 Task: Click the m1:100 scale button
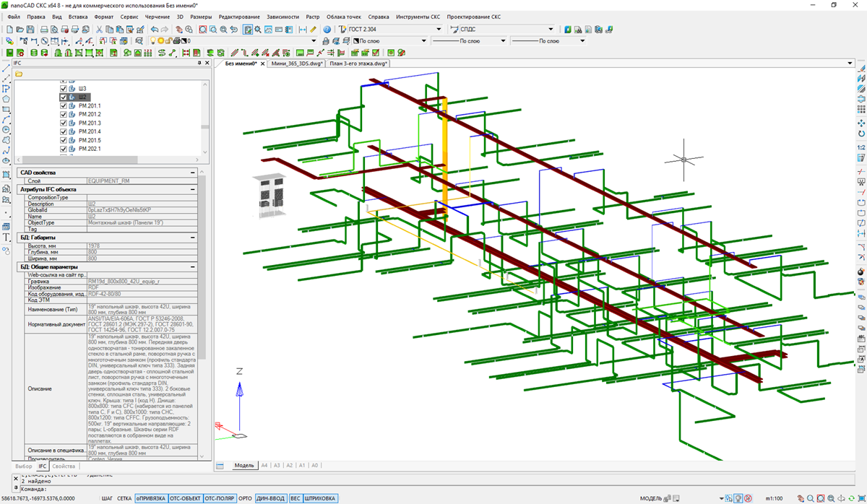pyautogui.click(x=776, y=498)
